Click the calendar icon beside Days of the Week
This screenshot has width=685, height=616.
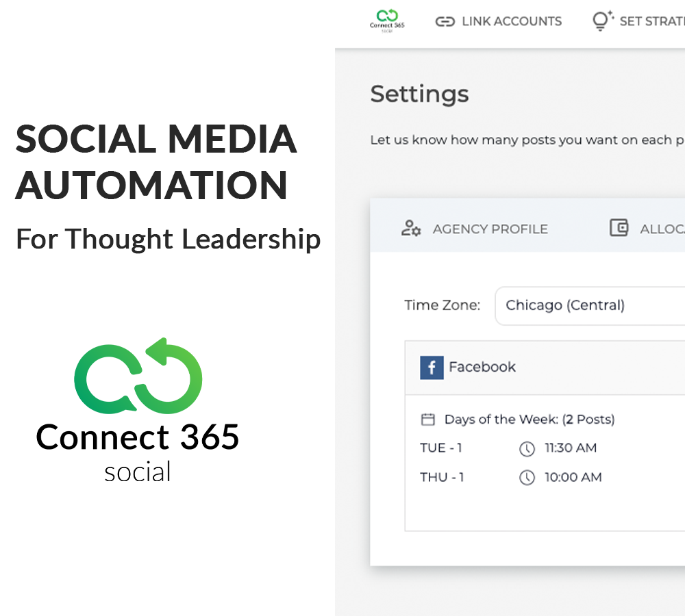[427, 420]
